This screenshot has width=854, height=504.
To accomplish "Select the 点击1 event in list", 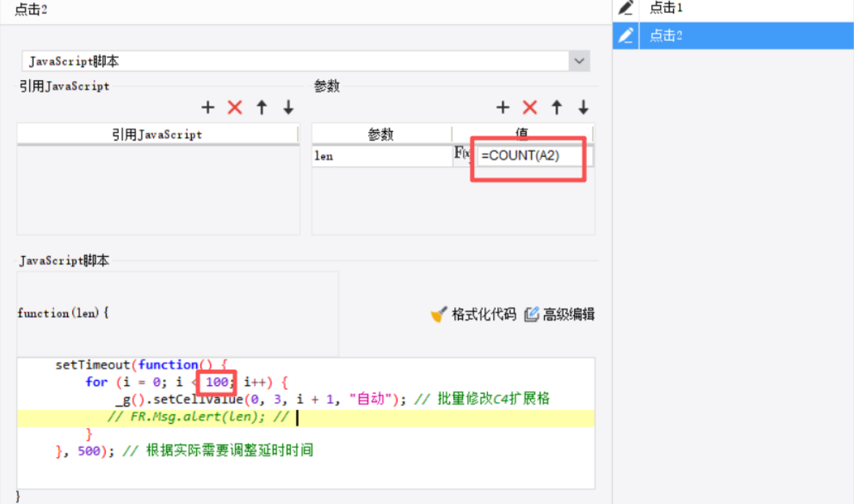I will [746, 8].
